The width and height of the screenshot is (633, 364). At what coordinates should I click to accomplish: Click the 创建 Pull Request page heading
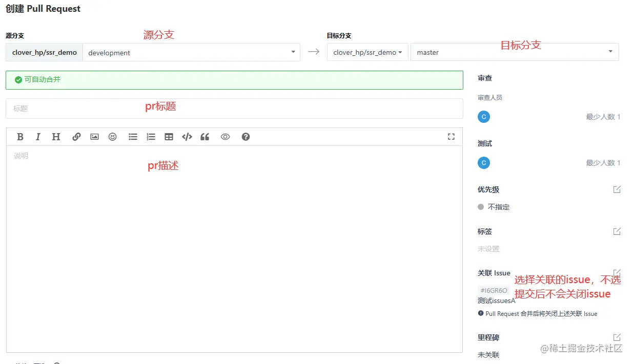[x=43, y=9]
